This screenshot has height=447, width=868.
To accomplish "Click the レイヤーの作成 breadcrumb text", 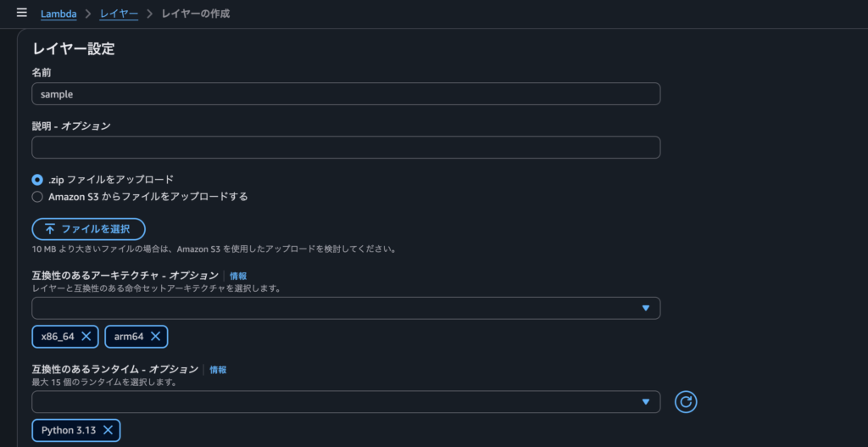I will click(196, 14).
